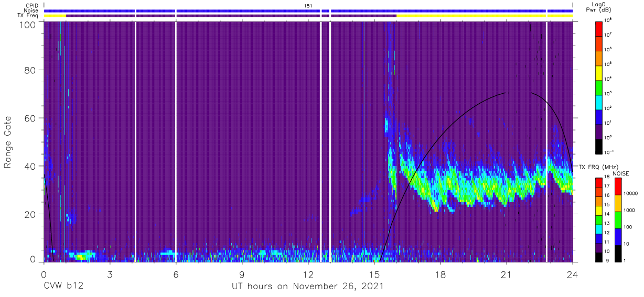Click the 'CVW b12' radar beam label
Screen dimensions: 644x297
click(x=63, y=287)
